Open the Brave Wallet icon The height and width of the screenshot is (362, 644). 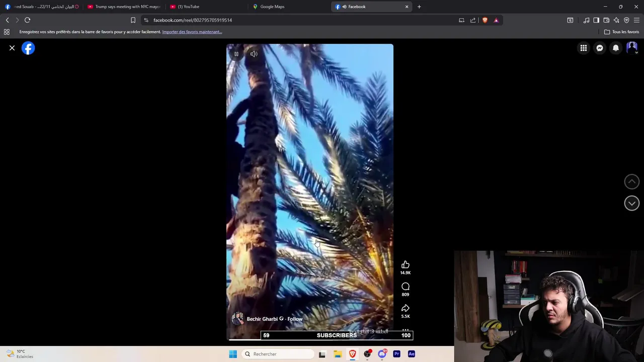(606, 20)
